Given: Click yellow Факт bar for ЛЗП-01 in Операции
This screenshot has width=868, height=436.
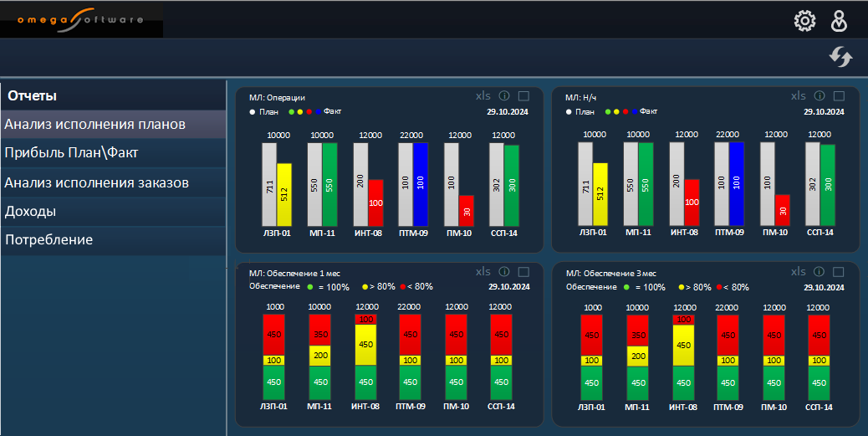Looking at the screenshot, I should pos(284,194).
